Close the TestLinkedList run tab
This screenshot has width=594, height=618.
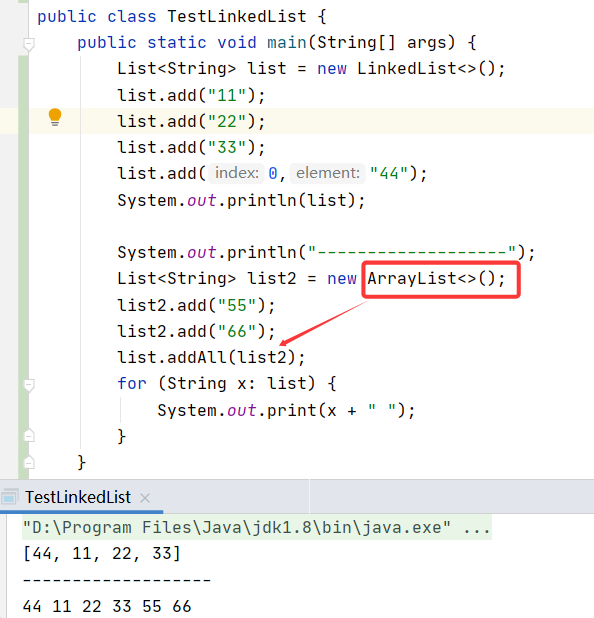pyautogui.click(x=145, y=498)
